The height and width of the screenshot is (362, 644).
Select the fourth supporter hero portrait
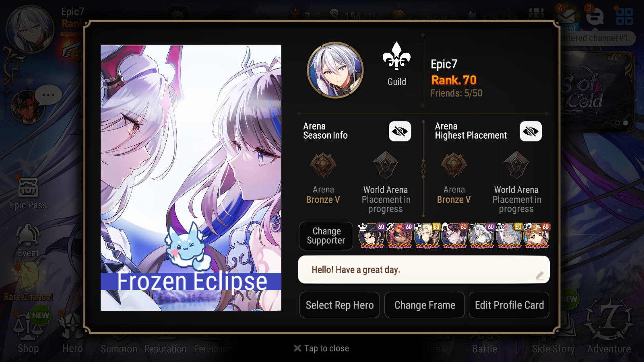coord(454,236)
